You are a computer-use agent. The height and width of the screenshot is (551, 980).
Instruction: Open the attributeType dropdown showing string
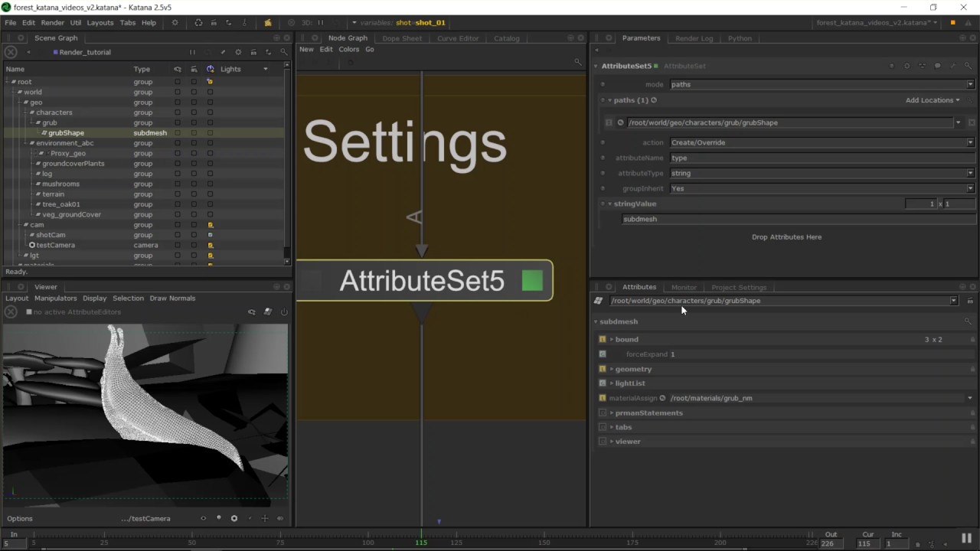tap(822, 173)
